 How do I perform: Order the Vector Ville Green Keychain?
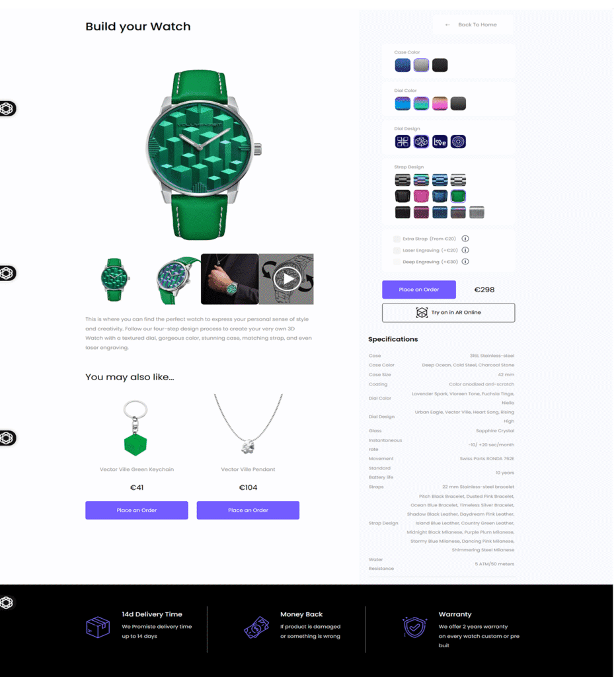pyautogui.click(x=136, y=510)
